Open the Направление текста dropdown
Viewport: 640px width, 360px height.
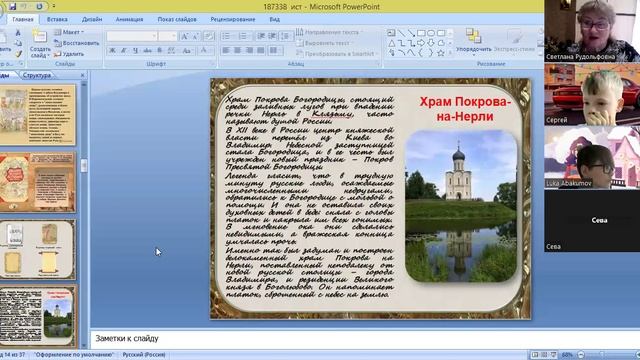pos(329,32)
